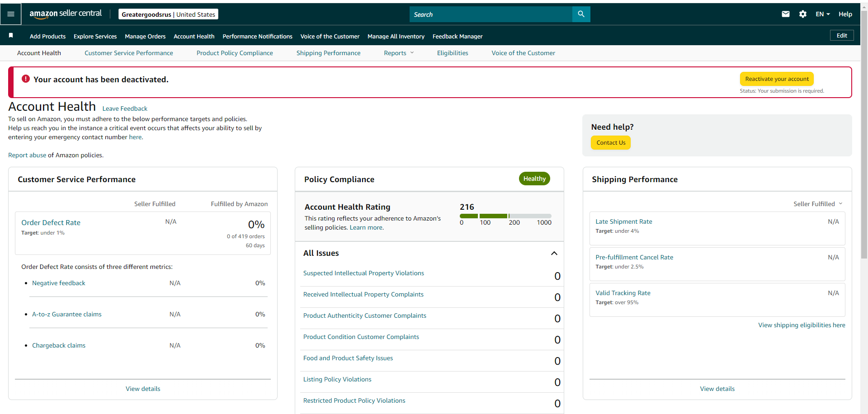The height and width of the screenshot is (414, 868).
Task: Open Explore Services from the bookmarks bar
Action: click(95, 36)
